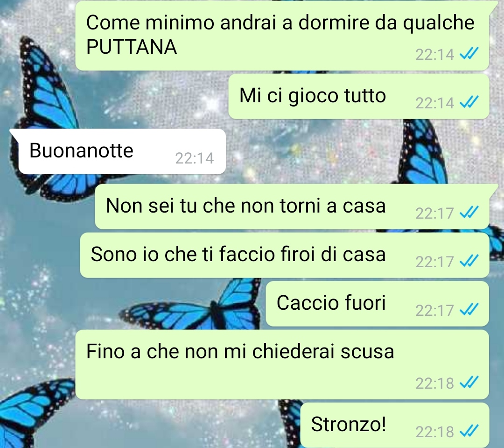The height and width of the screenshot is (448, 504).
Task: Tap 'Non sei tu che non torni a casa' message
Action: coord(292,206)
